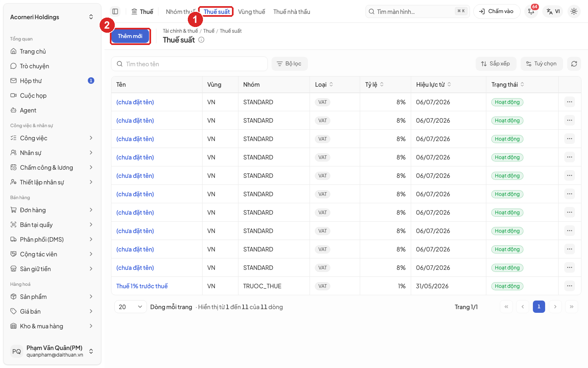Go to Trang chủ in sidebar
Screen dimensions: 588x368
coord(52,52)
